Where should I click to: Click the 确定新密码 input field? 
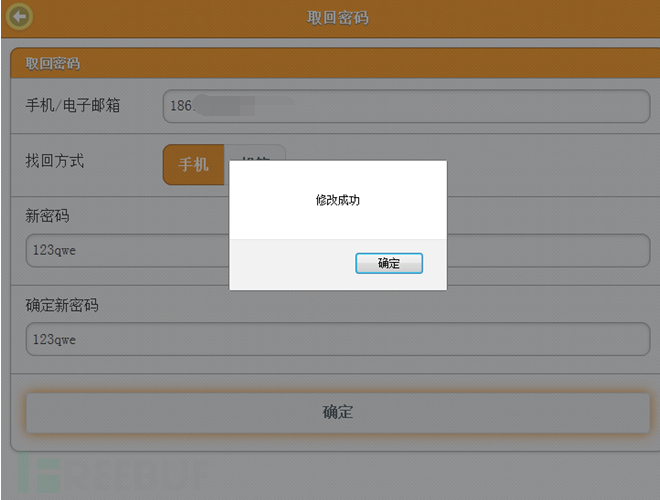[x=338, y=339]
